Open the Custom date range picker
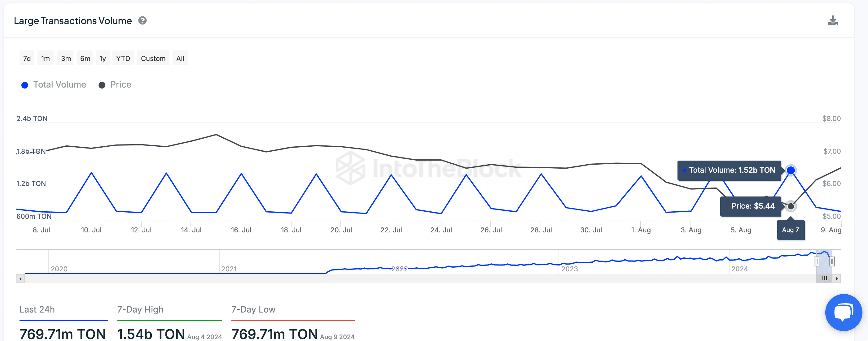 (x=153, y=58)
